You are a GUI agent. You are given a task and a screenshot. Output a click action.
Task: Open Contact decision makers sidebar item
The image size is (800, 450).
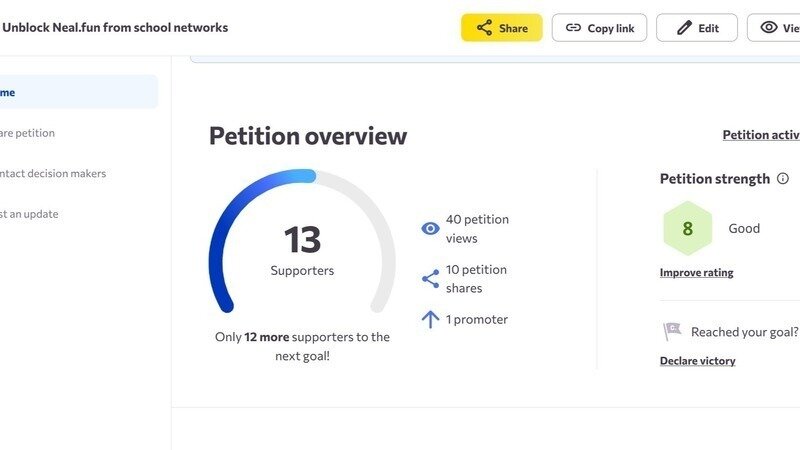[x=53, y=173]
